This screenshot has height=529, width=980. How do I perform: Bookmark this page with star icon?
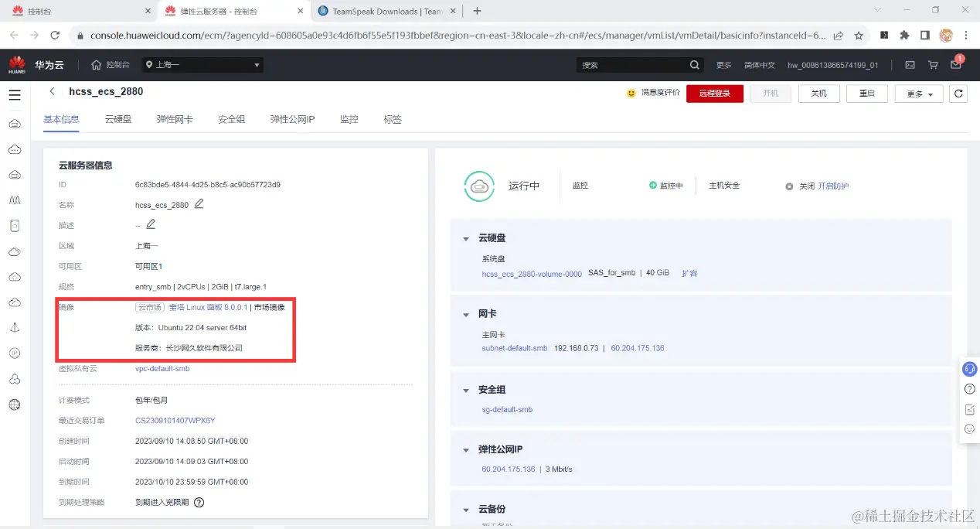(x=859, y=36)
